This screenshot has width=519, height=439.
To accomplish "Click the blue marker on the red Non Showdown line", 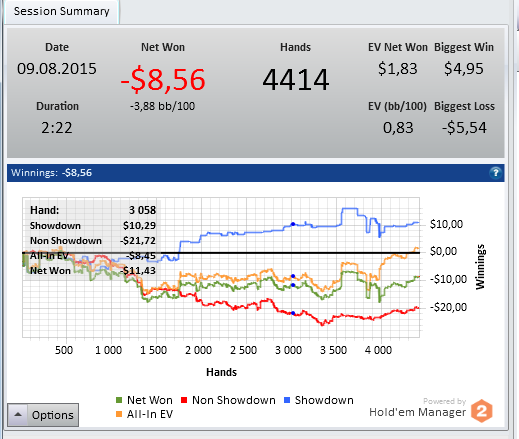I will pyautogui.click(x=293, y=313).
